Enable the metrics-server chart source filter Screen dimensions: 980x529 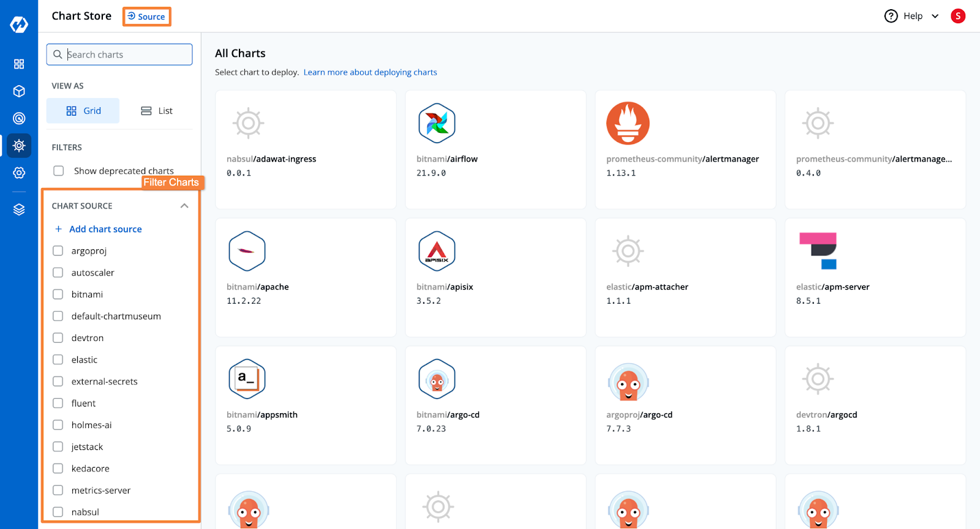coord(58,490)
